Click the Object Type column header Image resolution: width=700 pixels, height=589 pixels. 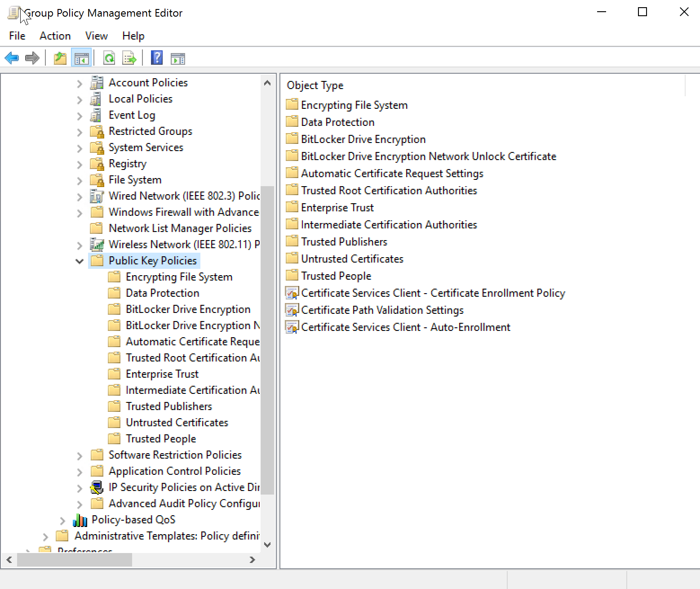click(x=315, y=85)
